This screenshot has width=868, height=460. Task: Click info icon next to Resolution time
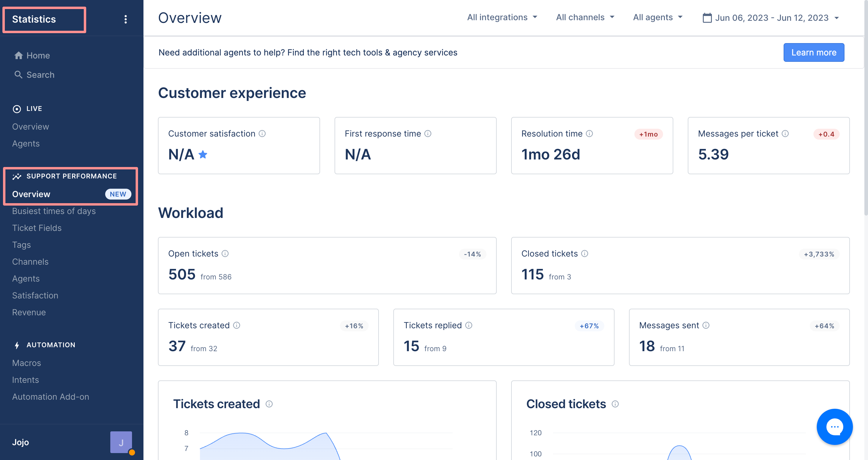click(589, 134)
